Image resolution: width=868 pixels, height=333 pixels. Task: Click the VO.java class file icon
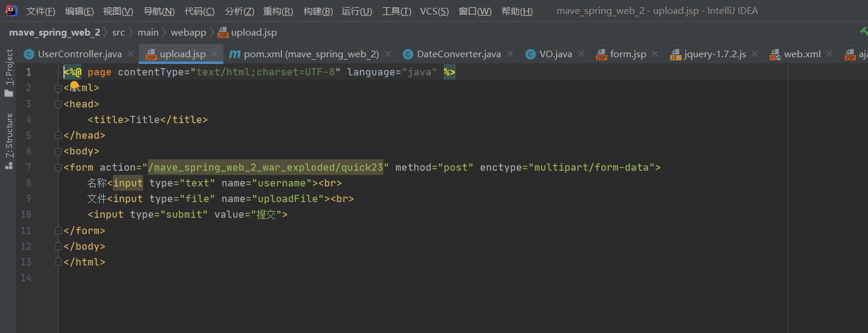[x=530, y=54]
